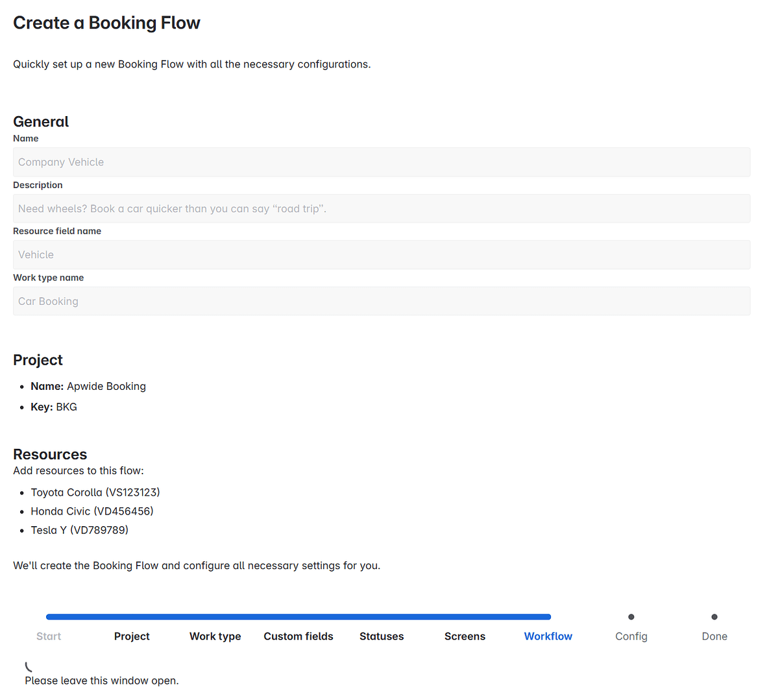Select the Toyota Corolla resource entry
This screenshot has height=700, width=767.
point(95,492)
